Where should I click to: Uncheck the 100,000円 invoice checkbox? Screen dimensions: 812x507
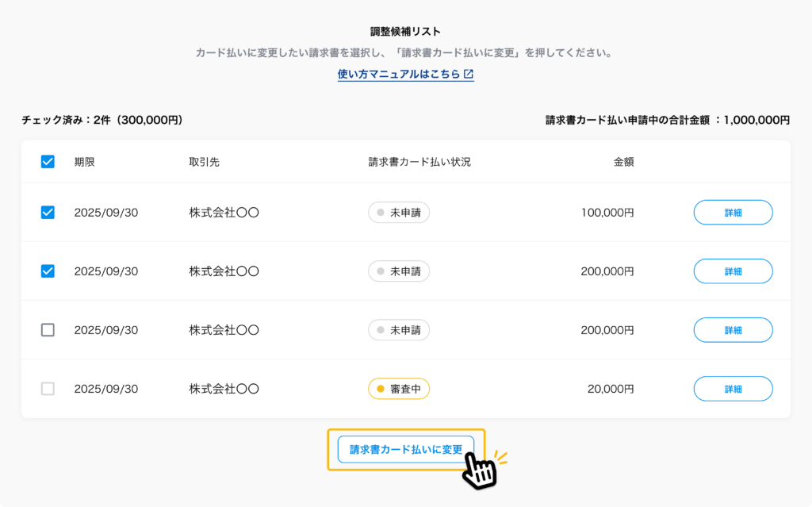point(48,213)
